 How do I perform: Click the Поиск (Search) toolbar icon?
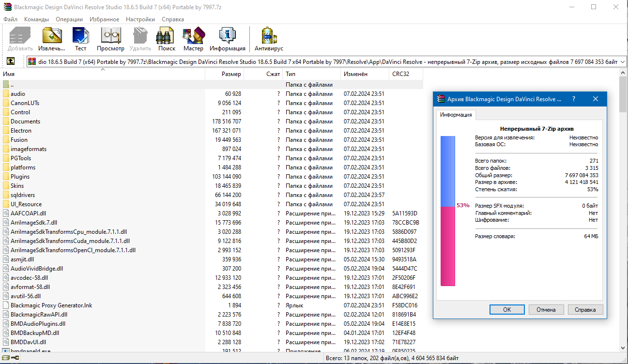tap(166, 39)
